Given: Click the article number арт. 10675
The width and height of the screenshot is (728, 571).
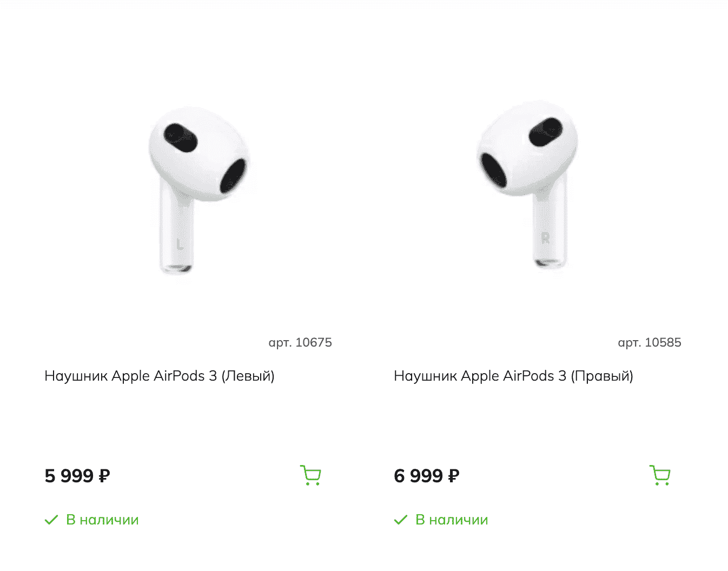Looking at the screenshot, I should coord(301,342).
